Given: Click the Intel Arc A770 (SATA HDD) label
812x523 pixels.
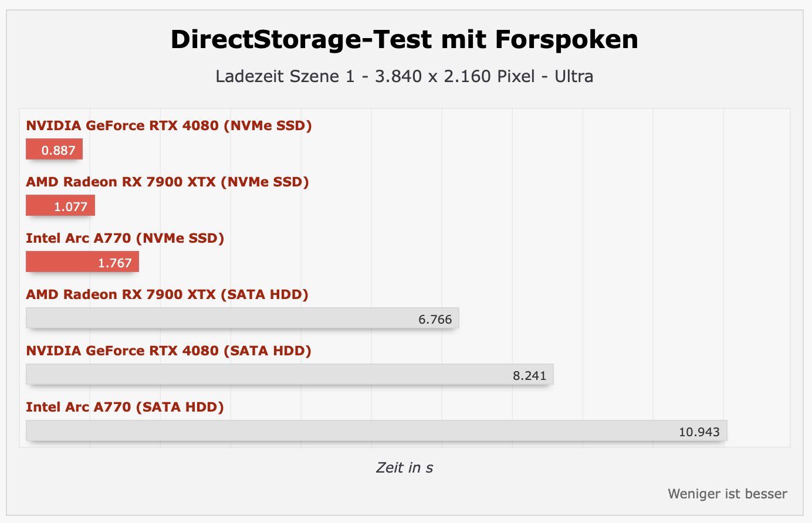Looking at the screenshot, I should [125, 407].
